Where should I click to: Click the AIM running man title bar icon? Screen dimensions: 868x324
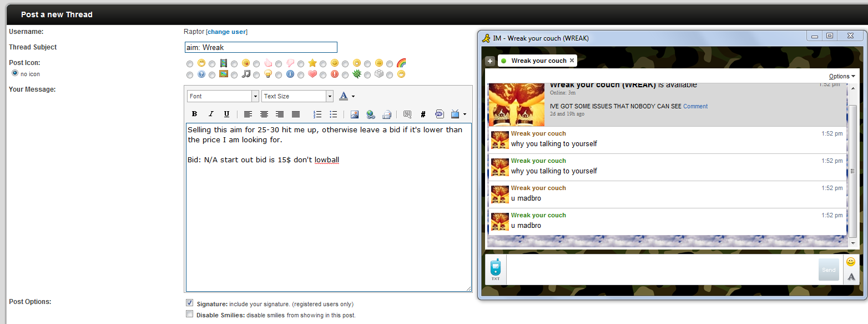[486, 38]
